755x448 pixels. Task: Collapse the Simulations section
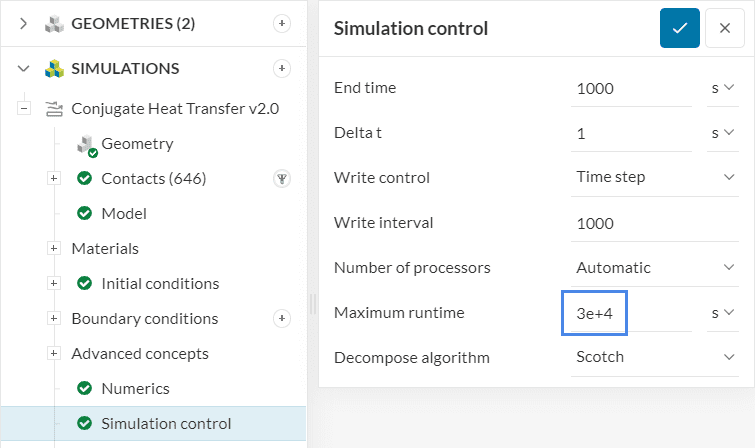[x=24, y=69]
